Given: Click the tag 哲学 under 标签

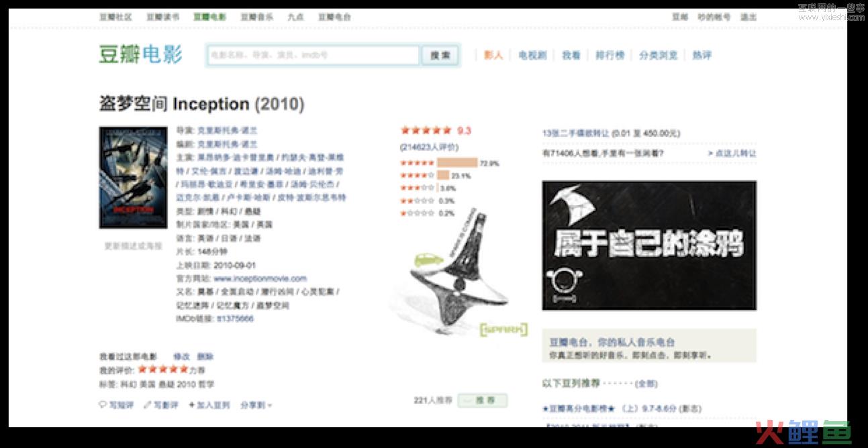Looking at the screenshot, I should 207,384.
